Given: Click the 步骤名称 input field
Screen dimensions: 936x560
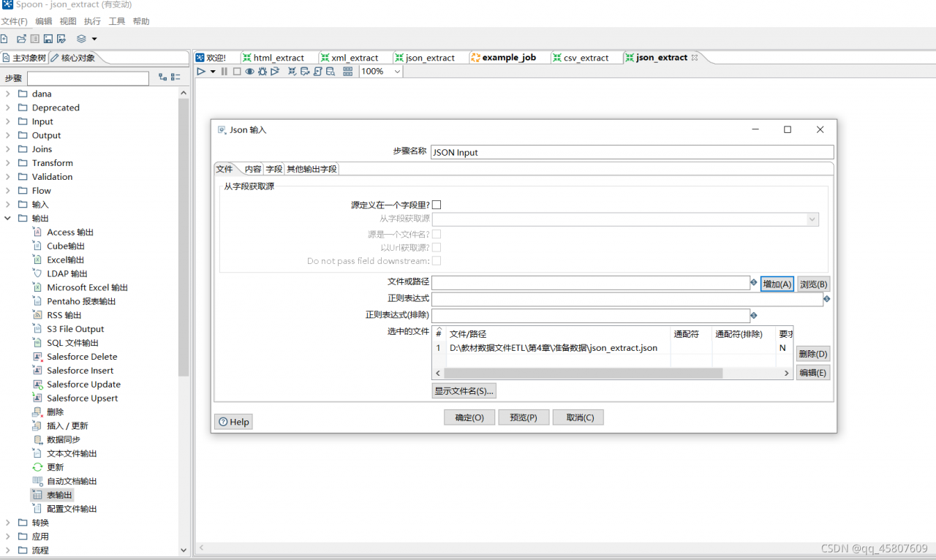Looking at the screenshot, I should tap(632, 152).
